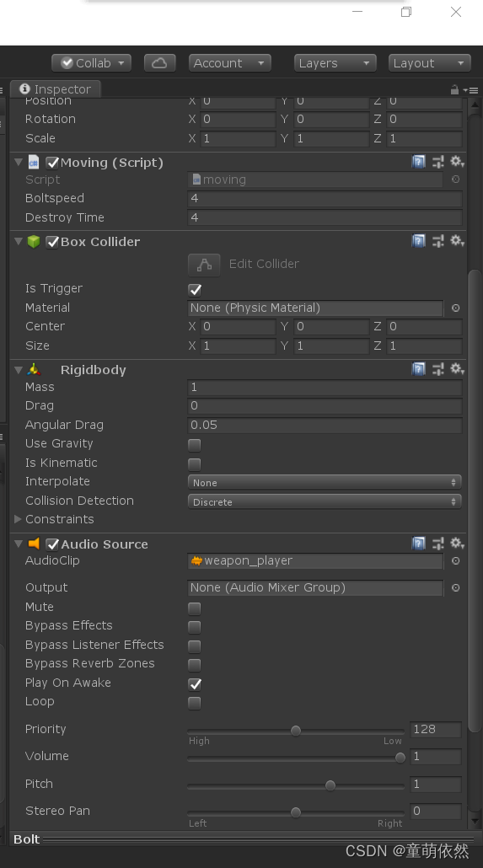Click the Angular Drag value field
This screenshot has width=483, height=868.
pos(325,425)
